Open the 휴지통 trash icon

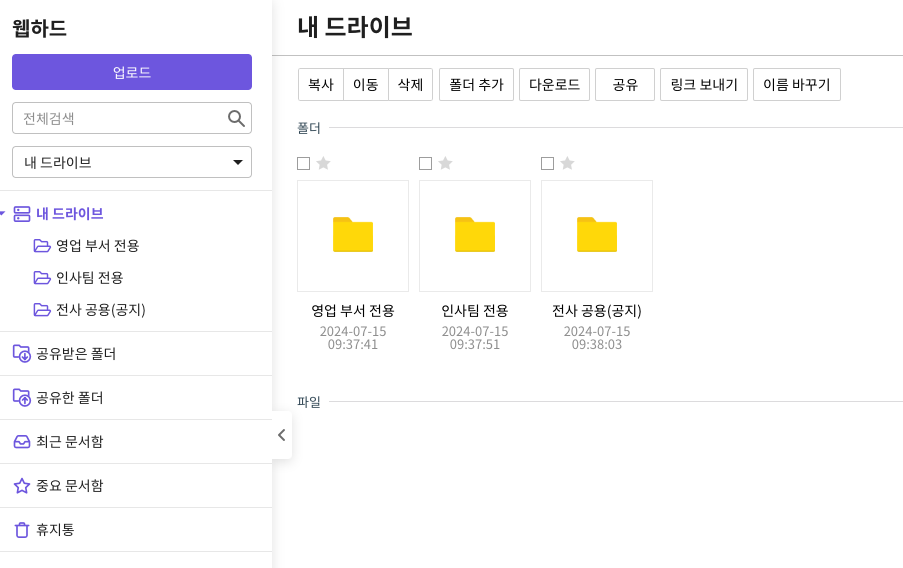click(22, 530)
